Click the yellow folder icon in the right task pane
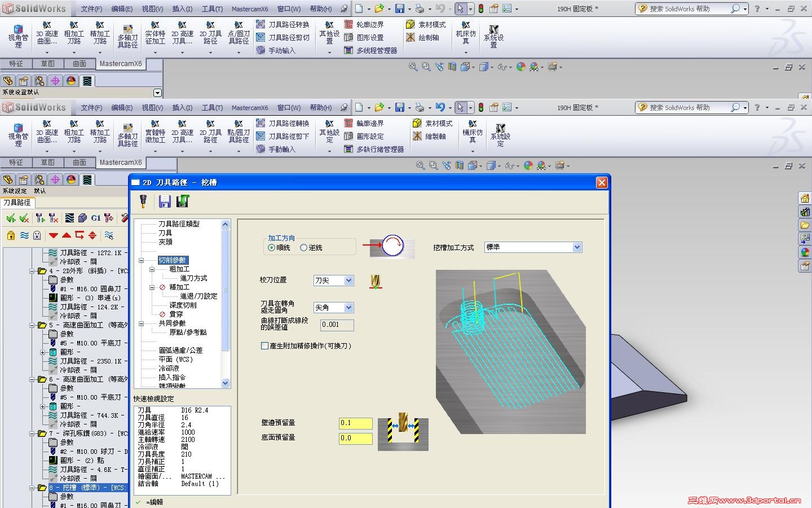The width and height of the screenshot is (812, 508). click(805, 225)
